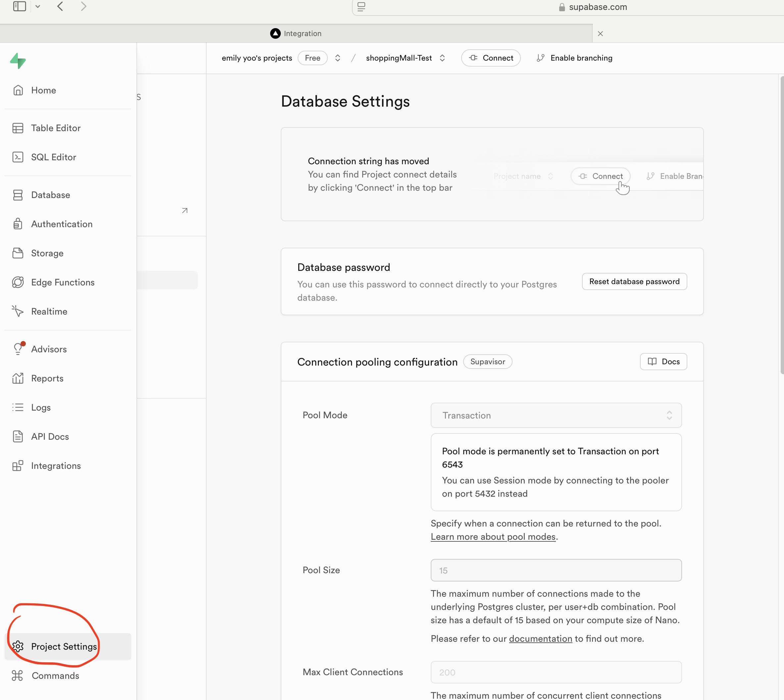Open the Pool Mode Transaction dropdown

(556, 415)
